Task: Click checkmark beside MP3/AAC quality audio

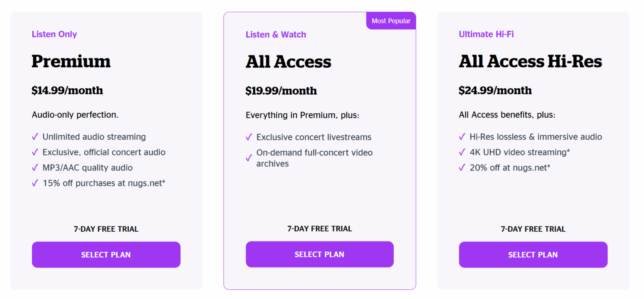Action: coord(35,168)
